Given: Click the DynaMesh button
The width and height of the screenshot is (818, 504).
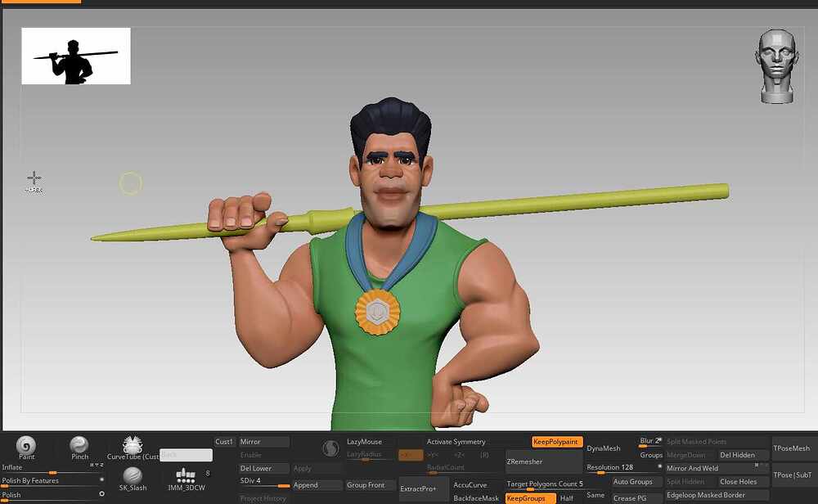Looking at the screenshot, I should pos(604,448).
